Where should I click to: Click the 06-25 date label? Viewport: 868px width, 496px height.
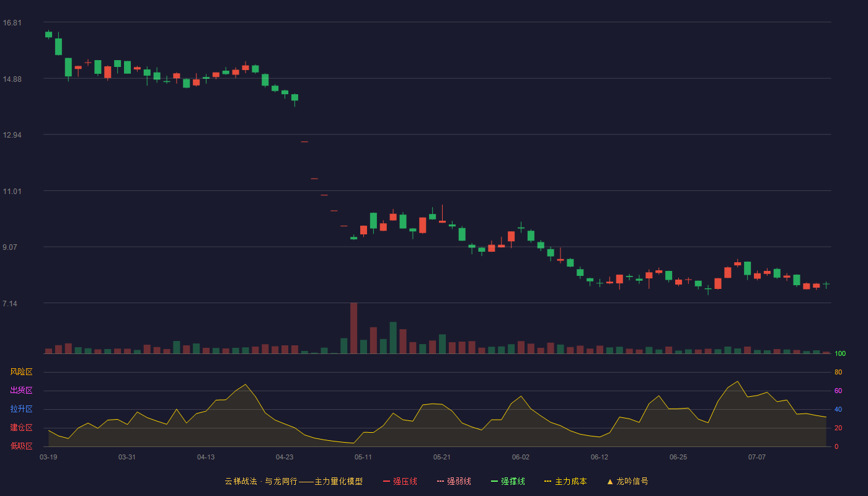pos(678,457)
